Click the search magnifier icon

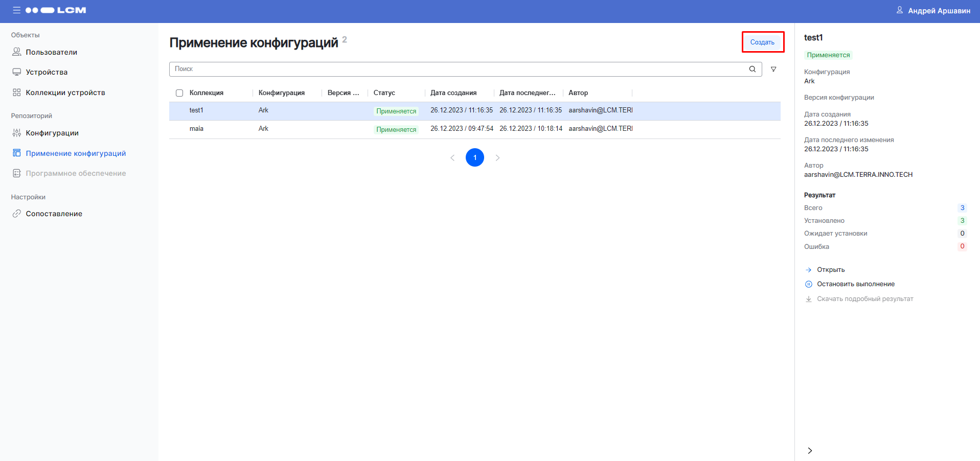(752, 69)
